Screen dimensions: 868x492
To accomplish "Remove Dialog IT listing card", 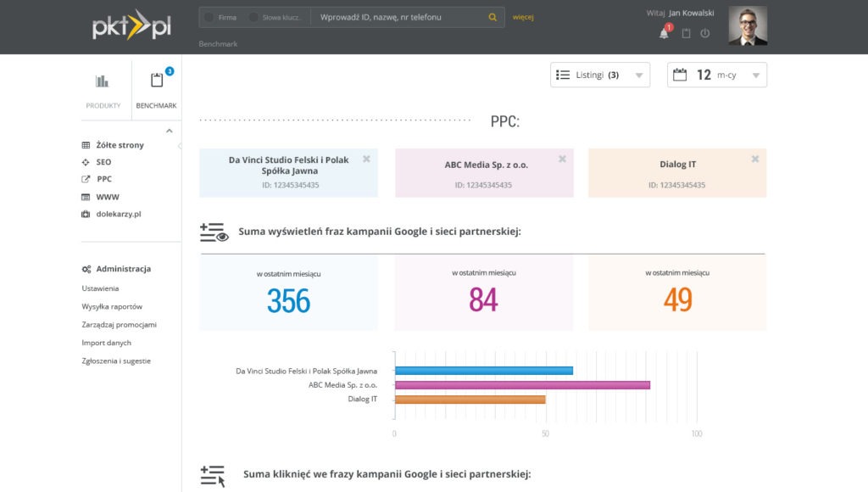I will (755, 159).
